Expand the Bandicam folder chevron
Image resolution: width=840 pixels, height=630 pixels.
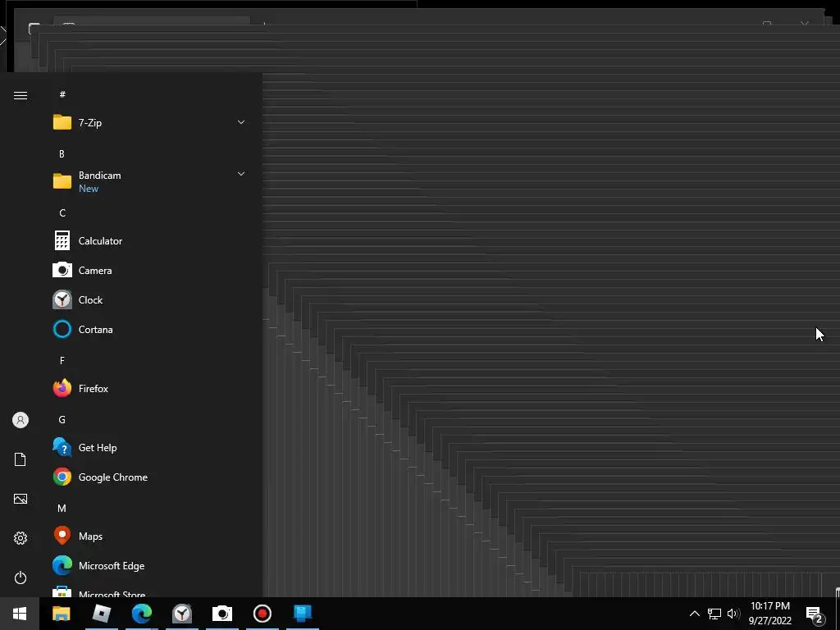tap(241, 174)
